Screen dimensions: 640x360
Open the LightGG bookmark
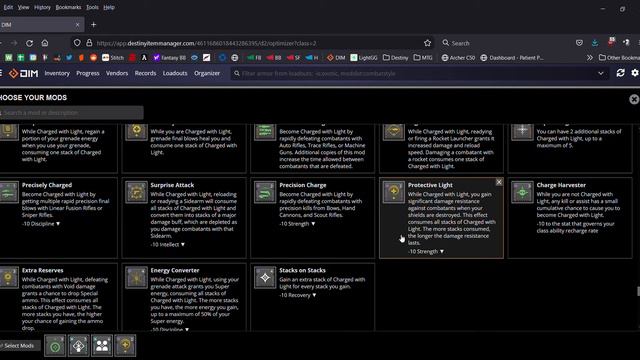coord(364,58)
